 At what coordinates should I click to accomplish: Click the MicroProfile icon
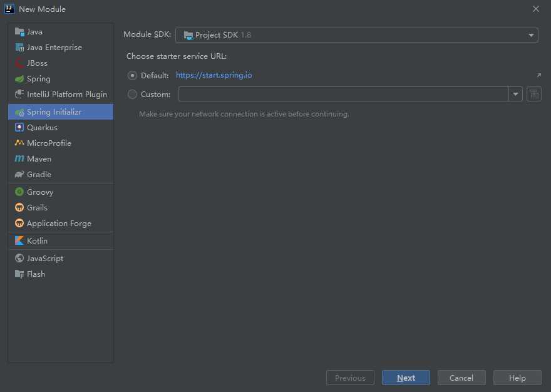pyautogui.click(x=19, y=143)
